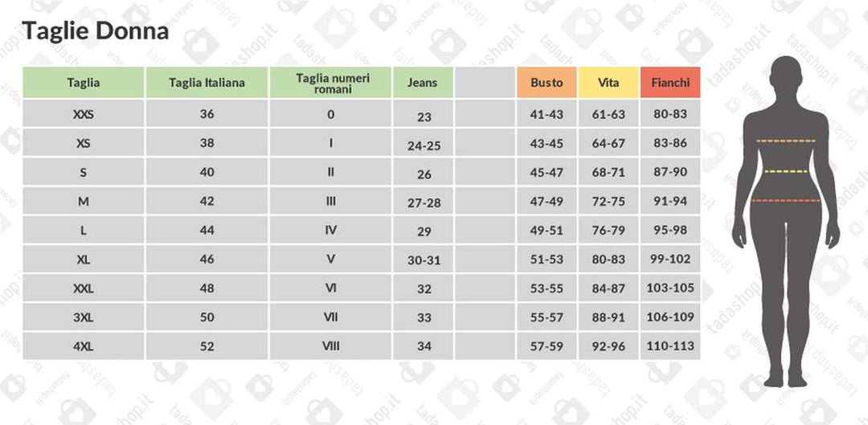This screenshot has width=868, height=425.
Task: Click the roman numeral VIII cell
Action: 330,346
